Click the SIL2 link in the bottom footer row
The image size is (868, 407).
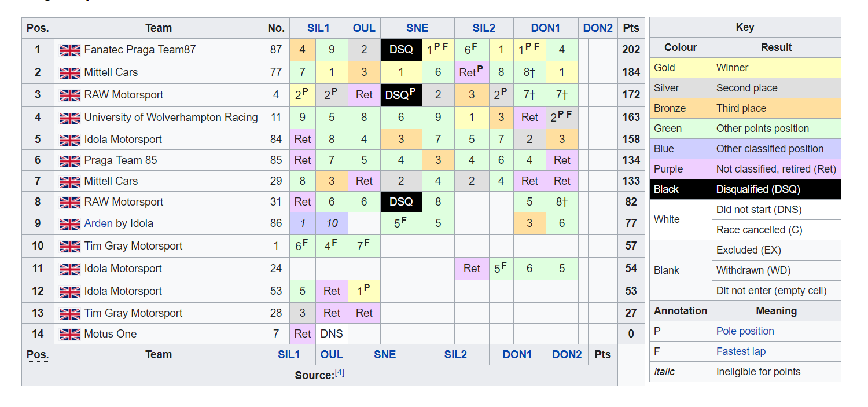tap(455, 355)
